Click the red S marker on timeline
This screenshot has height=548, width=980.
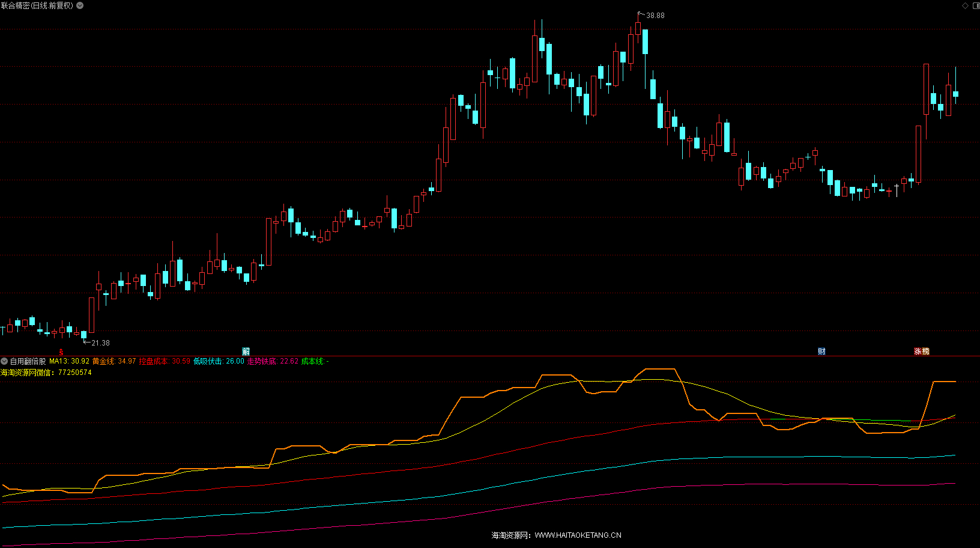click(61, 352)
